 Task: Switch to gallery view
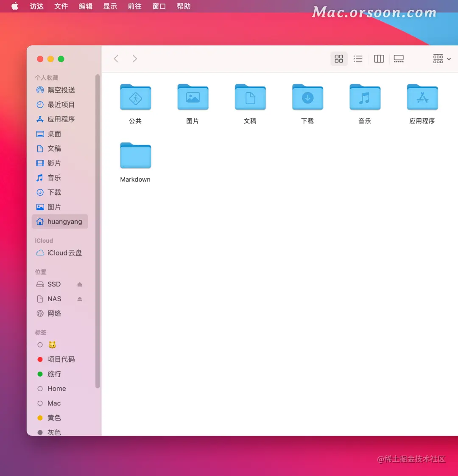[399, 59]
